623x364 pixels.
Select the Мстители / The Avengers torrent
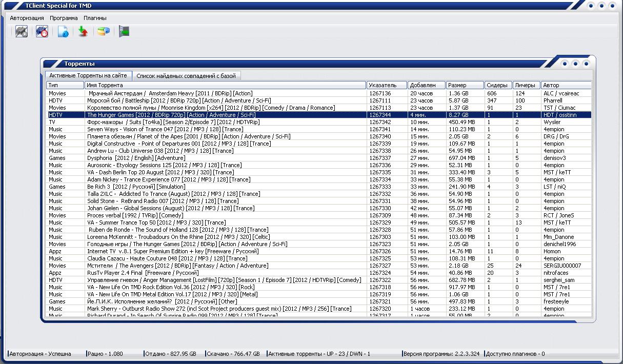[318, 266]
